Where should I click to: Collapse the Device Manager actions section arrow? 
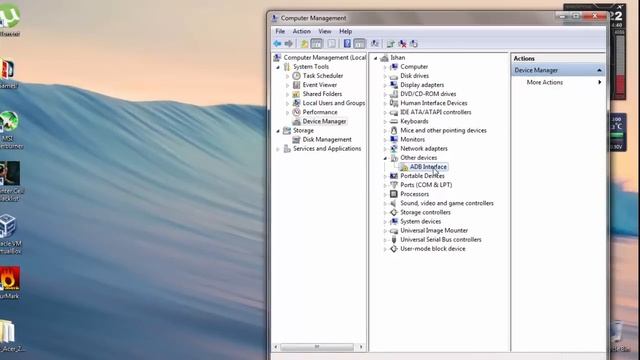599,70
